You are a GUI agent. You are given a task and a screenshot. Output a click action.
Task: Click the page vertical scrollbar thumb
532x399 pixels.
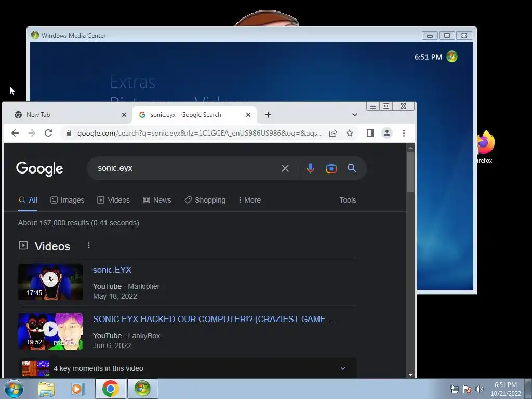click(x=410, y=171)
